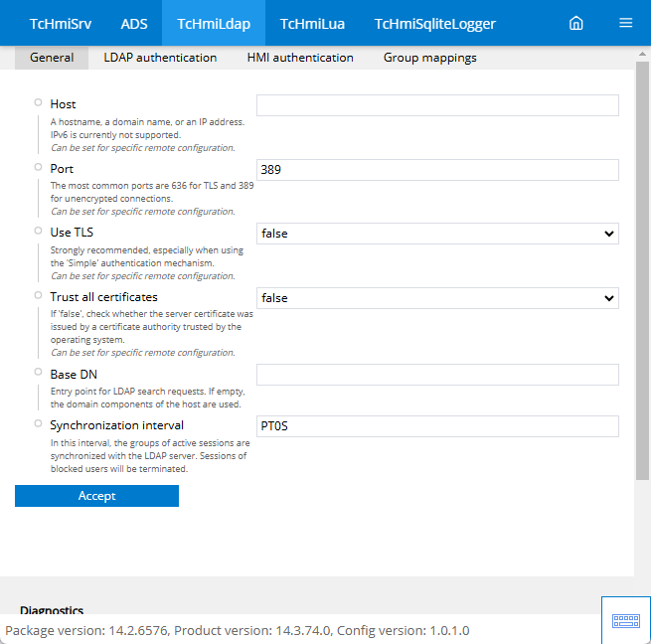Open the HMI authentication sub-tab
The height and width of the screenshot is (644, 651).
point(300,58)
